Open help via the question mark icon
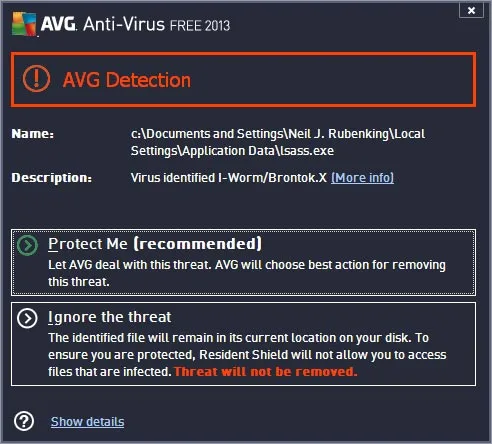The image size is (492, 444). tap(24, 421)
